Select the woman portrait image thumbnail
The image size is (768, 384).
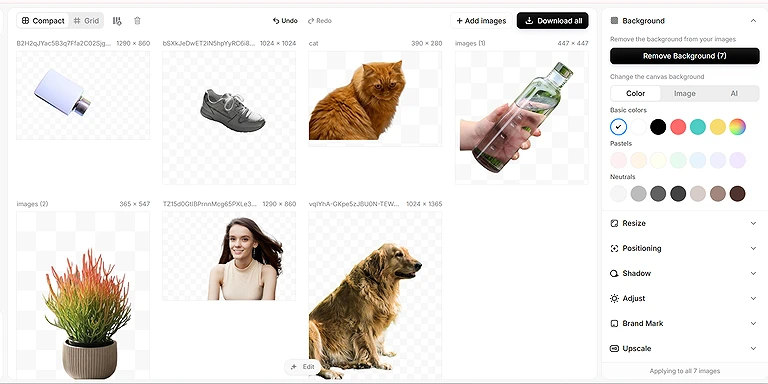pyautogui.click(x=229, y=256)
